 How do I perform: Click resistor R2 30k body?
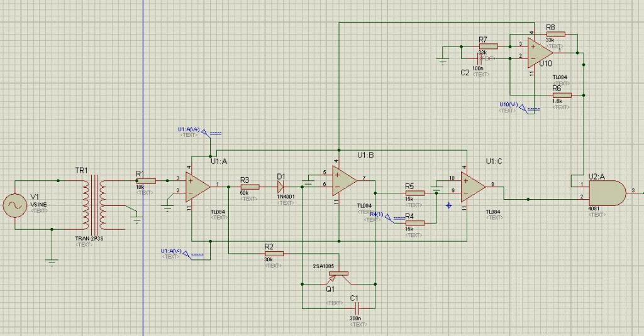pyautogui.click(x=274, y=254)
